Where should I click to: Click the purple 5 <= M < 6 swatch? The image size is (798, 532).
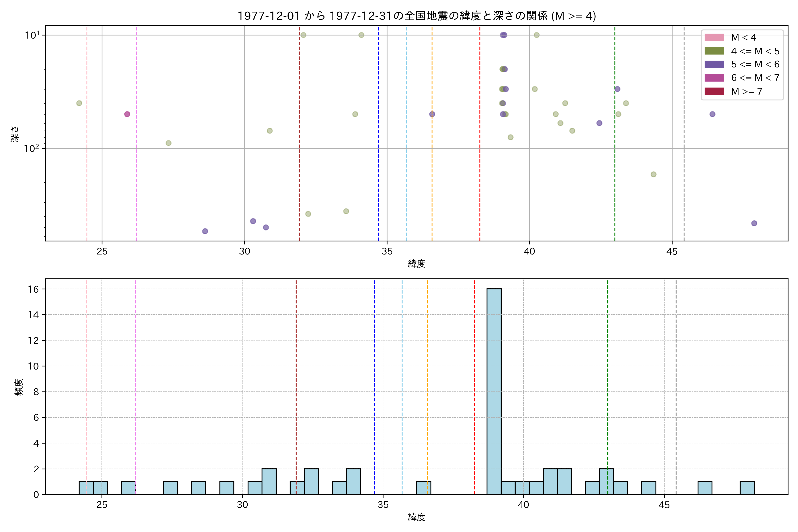tap(714, 65)
